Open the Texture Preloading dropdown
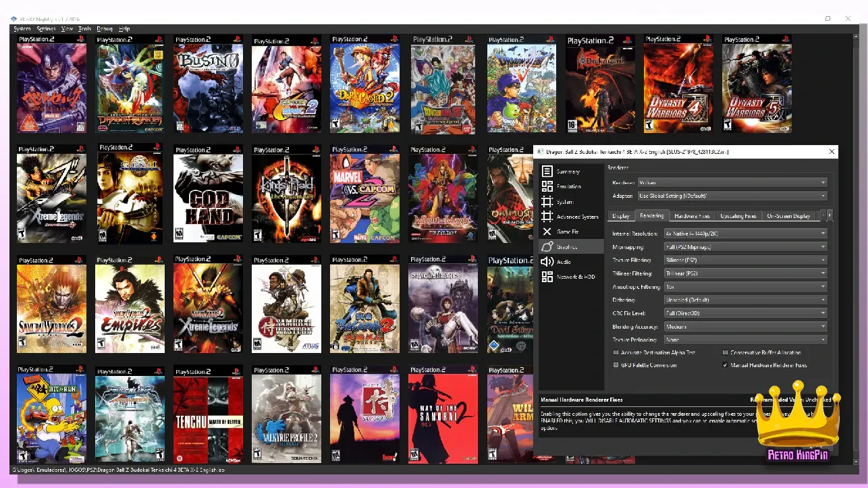868x488 pixels. (745, 340)
